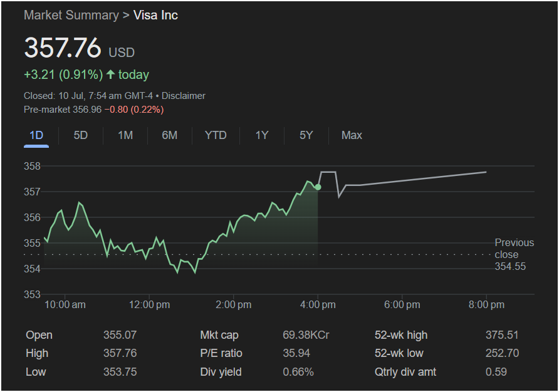Image resolution: width=559 pixels, height=392 pixels.
Task: Click the green closing-price dot on chart
Action: (x=318, y=187)
